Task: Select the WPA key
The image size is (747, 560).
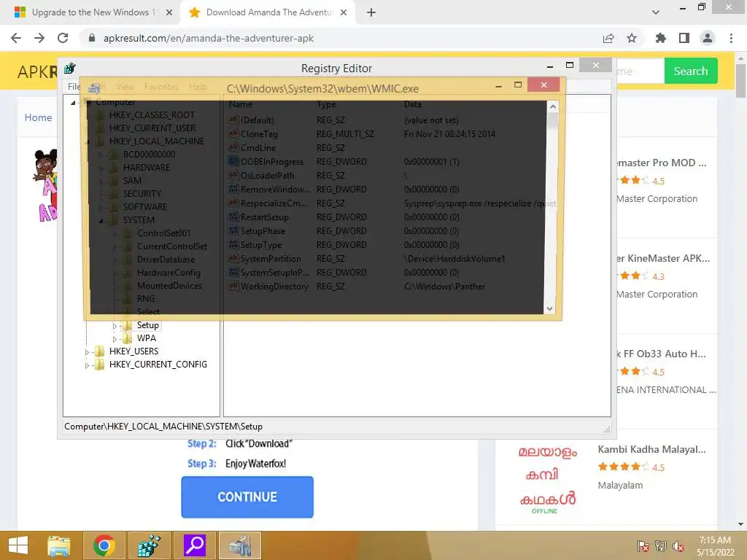Action: coord(146,338)
